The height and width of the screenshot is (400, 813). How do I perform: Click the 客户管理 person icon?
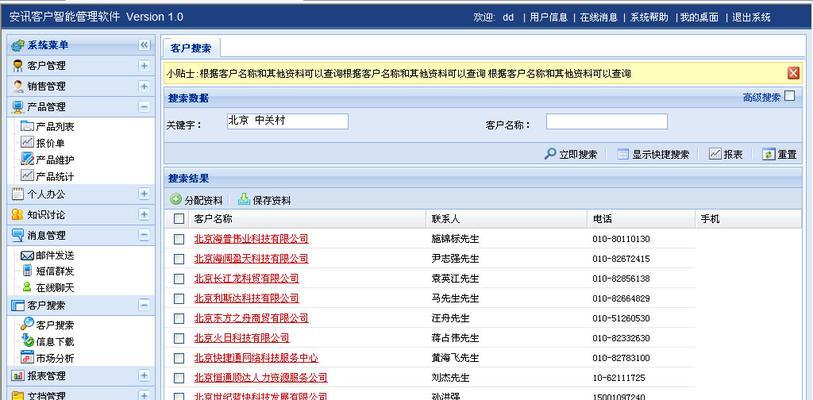tap(18, 66)
